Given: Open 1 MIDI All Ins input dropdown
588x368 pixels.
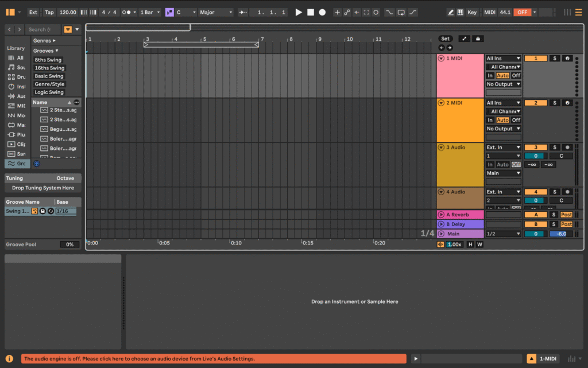Looking at the screenshot, I should click(x=503, y=59).
